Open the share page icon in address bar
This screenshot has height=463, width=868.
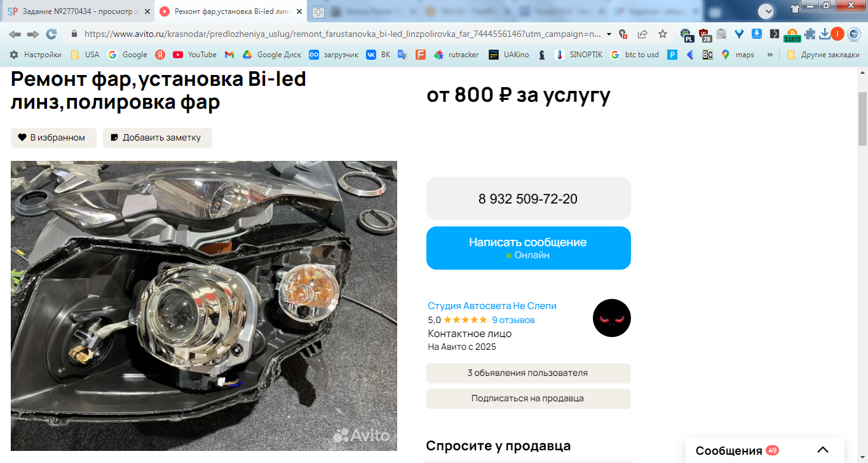642,34
